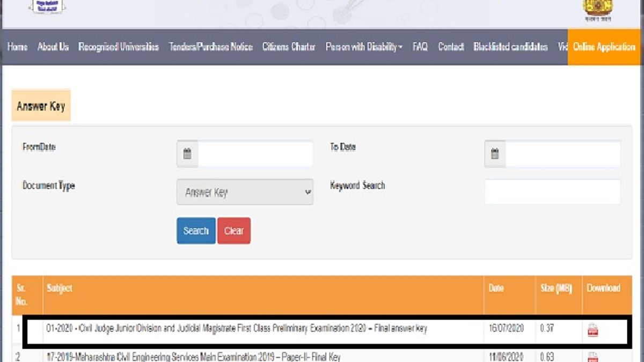
Task: Focus the Keyword Search field
Action: (x=552, y=192)
